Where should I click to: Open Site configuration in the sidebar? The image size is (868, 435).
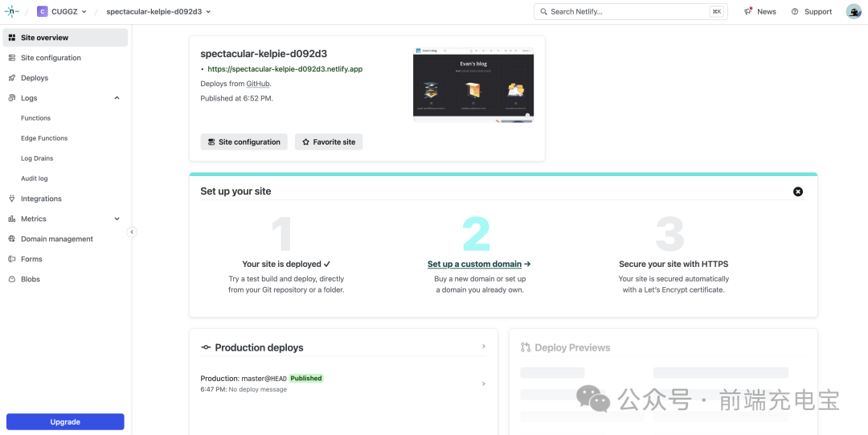tap(65, 58)
